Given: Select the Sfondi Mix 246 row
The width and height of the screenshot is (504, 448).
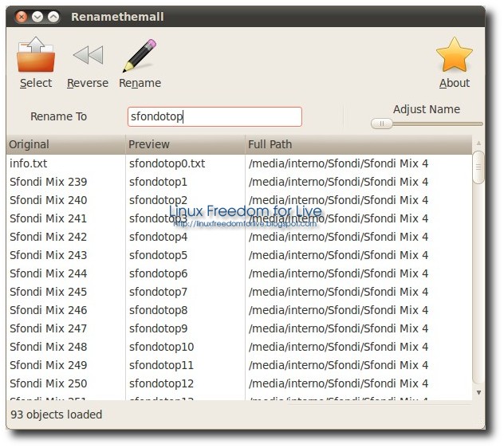Looking at the screenshot, I should (239, 310).
